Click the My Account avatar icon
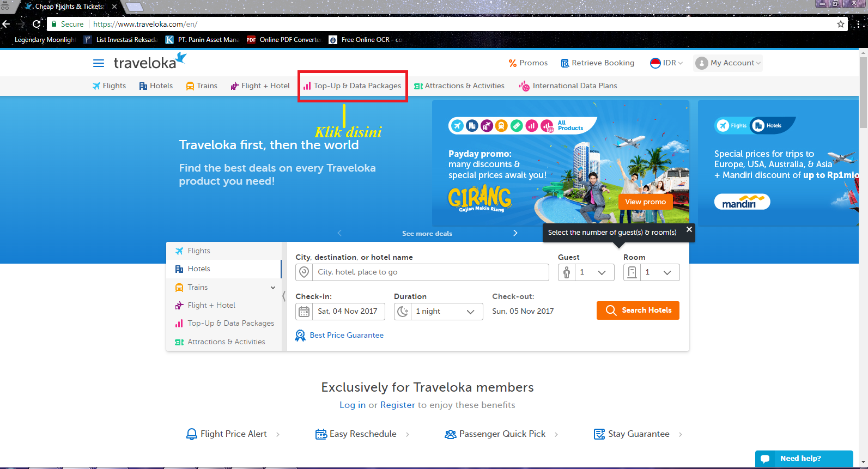The image size is (868, 469). coord(702,63)
